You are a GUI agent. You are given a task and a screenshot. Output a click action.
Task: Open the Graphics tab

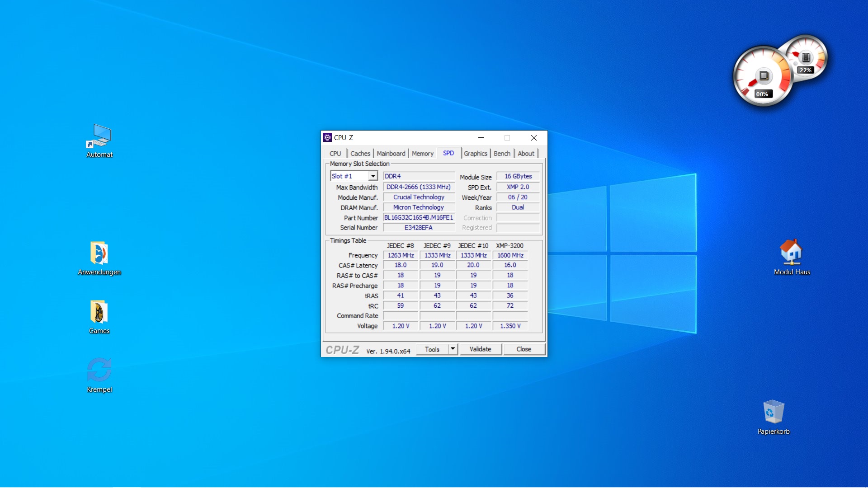coord(475,154)
